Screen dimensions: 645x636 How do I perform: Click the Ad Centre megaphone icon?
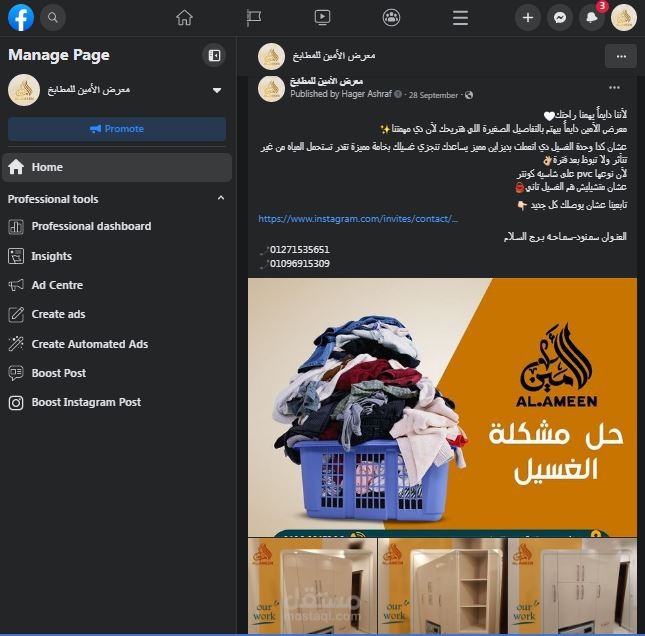[16, 285]
